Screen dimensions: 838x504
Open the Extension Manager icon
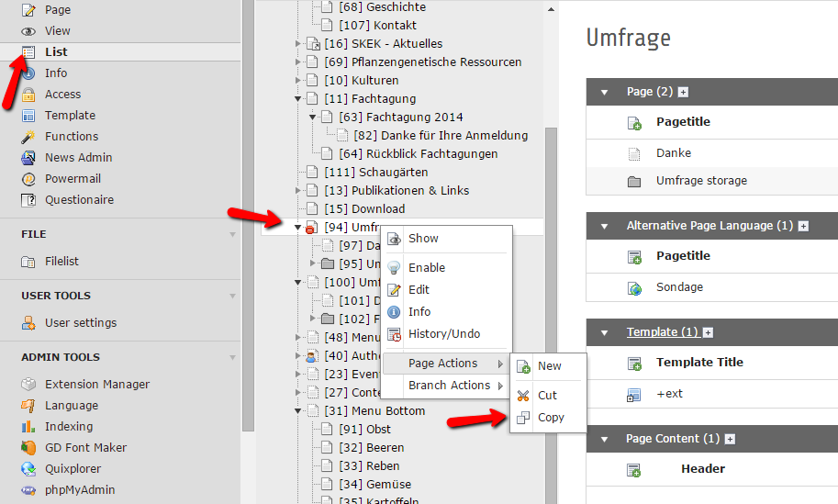[28, 385]
